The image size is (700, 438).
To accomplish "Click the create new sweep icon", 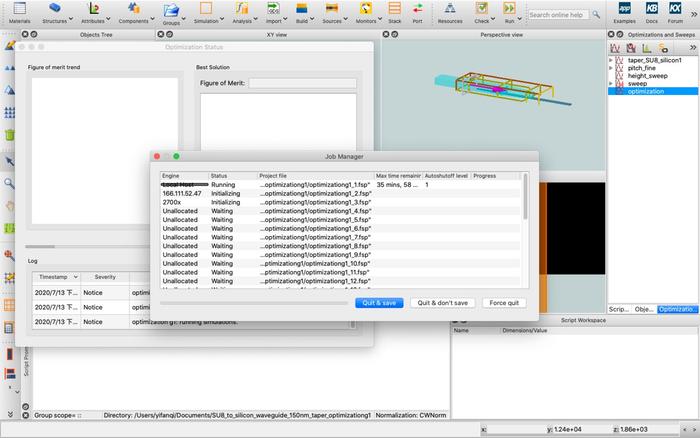I will [615, 48].
